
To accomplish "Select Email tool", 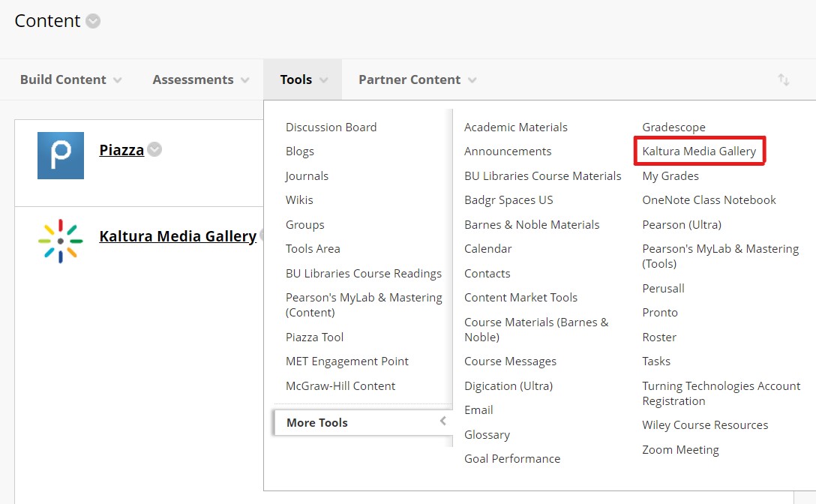I will 478,410.
